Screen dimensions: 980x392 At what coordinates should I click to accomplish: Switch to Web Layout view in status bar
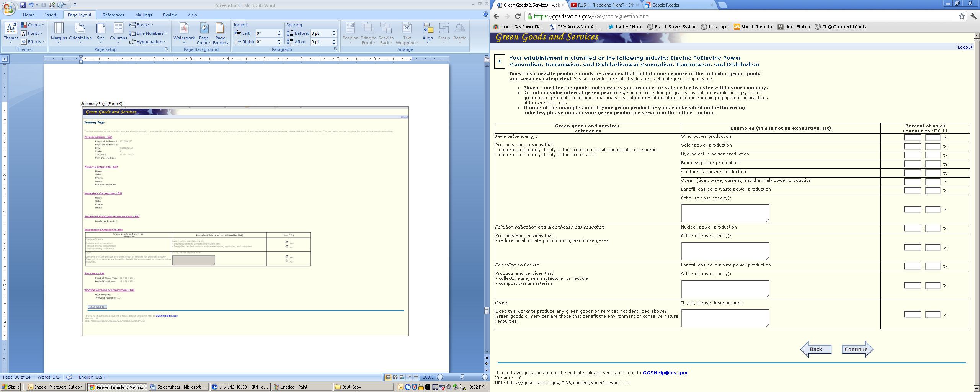(402, 377)
